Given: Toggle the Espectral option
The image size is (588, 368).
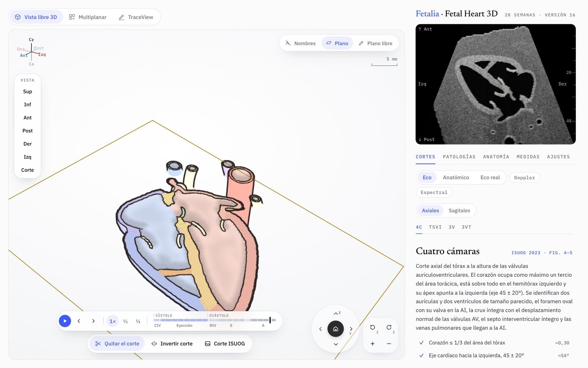Looking at the screenshot, I should (x=434, y=192).
